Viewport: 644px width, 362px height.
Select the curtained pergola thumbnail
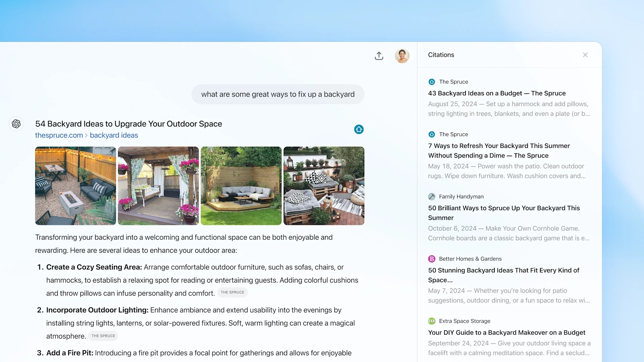pyautogui.click(x=158, y=186)
